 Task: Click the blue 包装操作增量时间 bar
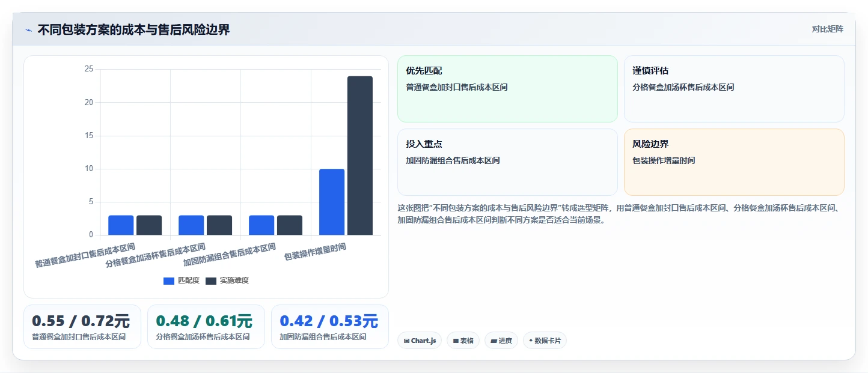[332, 202]
